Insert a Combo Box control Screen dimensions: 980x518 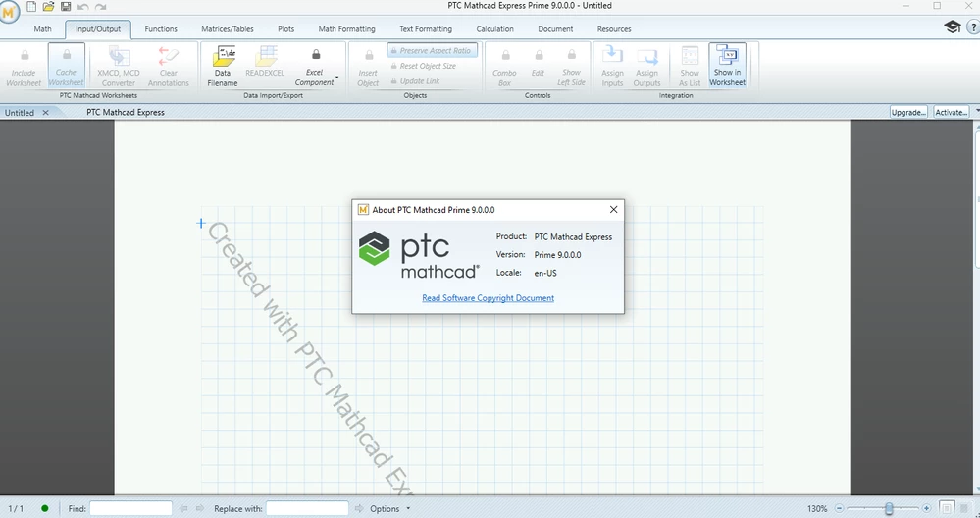coord(504,67)
